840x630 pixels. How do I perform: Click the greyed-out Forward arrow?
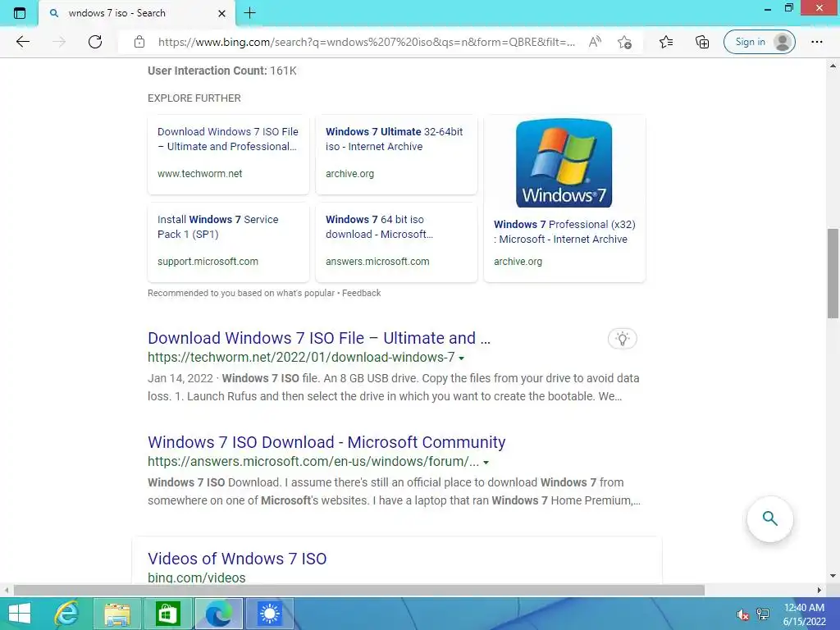tap(59, 42)
